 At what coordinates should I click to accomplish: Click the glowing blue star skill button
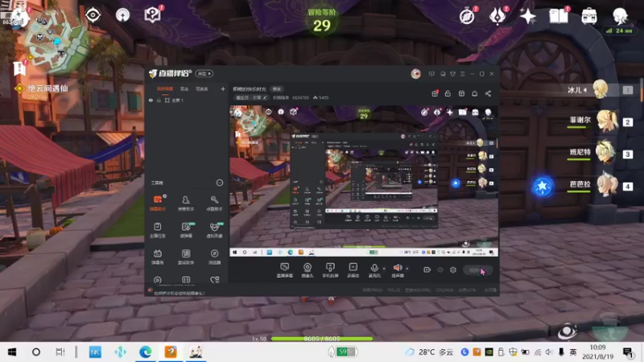point(542,187)
